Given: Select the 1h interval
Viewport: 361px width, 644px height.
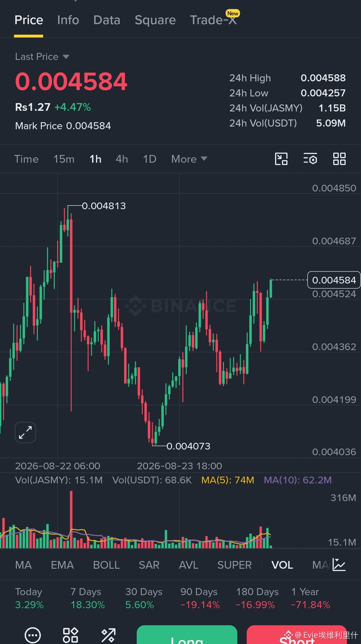Looking at the screenshot, I should click(95, 159).
